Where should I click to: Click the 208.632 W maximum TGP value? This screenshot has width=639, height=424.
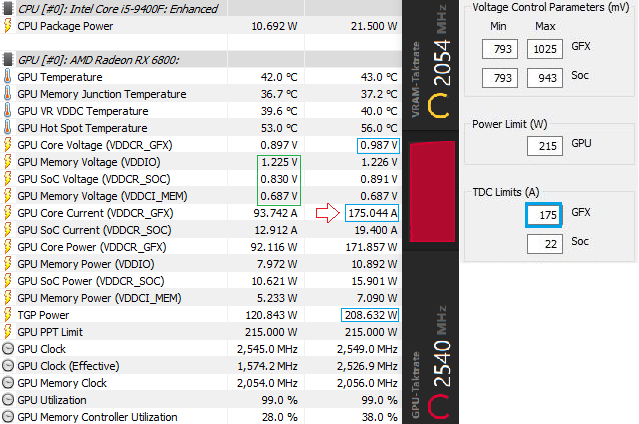coord(370,315)
